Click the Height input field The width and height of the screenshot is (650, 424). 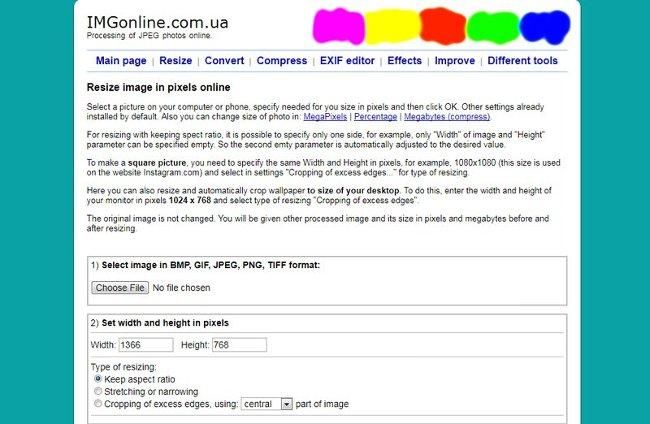(239, 345)
